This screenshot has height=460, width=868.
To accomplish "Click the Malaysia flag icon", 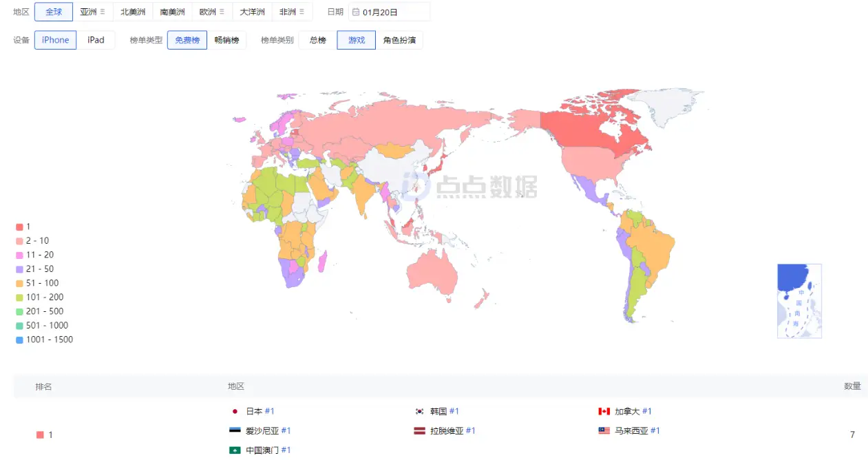I will (x=604, y=430).
